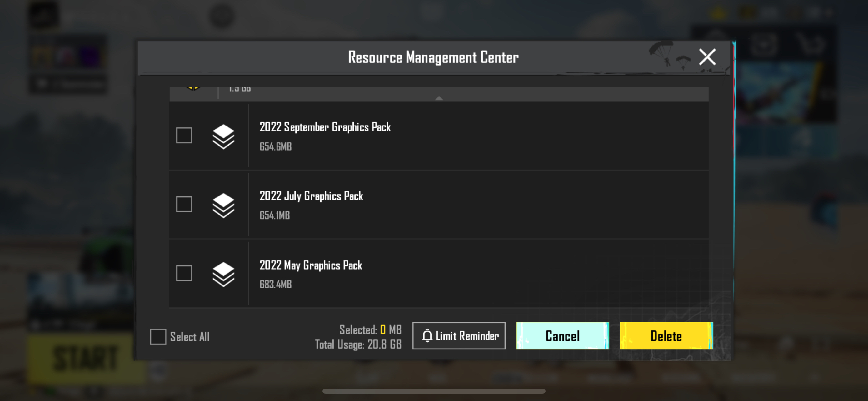
Task: Open the Limit Reminder settings
Action: (x=459, y=336)
